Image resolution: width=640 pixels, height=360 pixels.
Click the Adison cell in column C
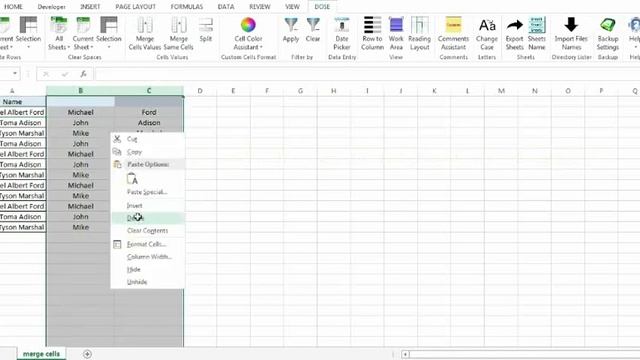149,122
